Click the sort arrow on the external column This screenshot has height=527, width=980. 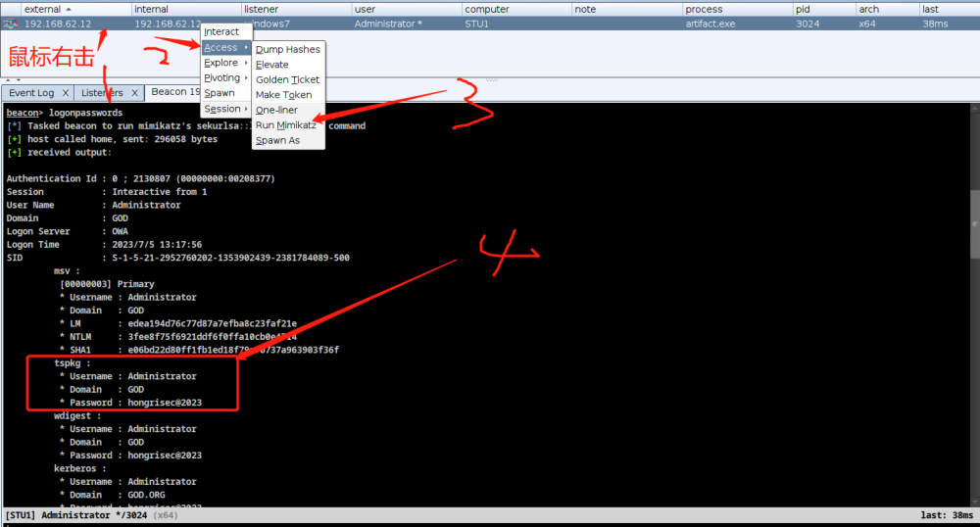(69, 10)
